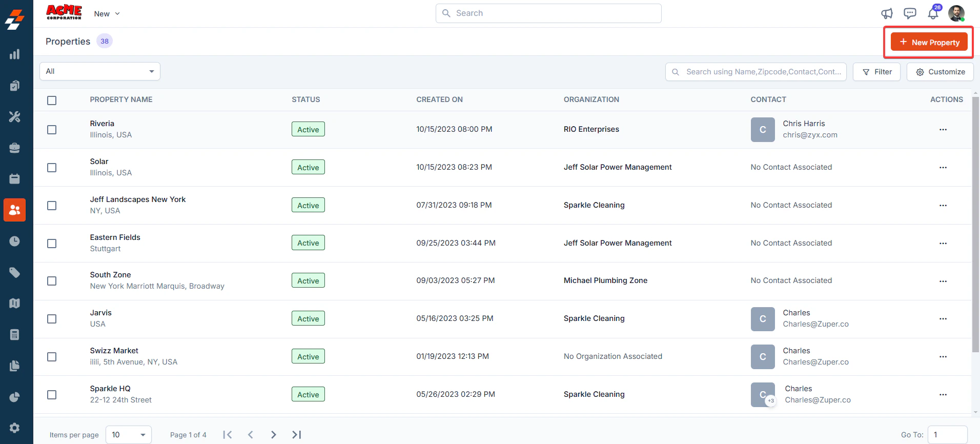Open the Chris Harris contact entry

click(x=794, y=129)
